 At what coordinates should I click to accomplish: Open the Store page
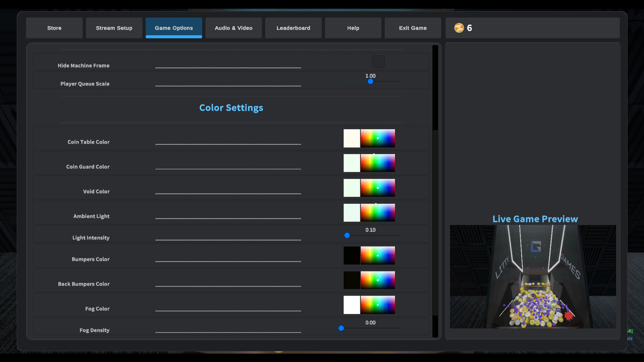point(54,28)
